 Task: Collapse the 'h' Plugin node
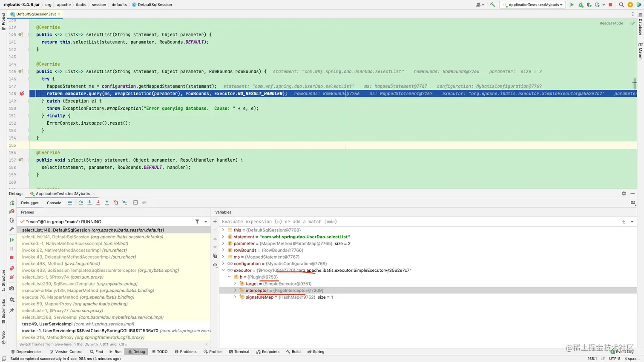229,277
